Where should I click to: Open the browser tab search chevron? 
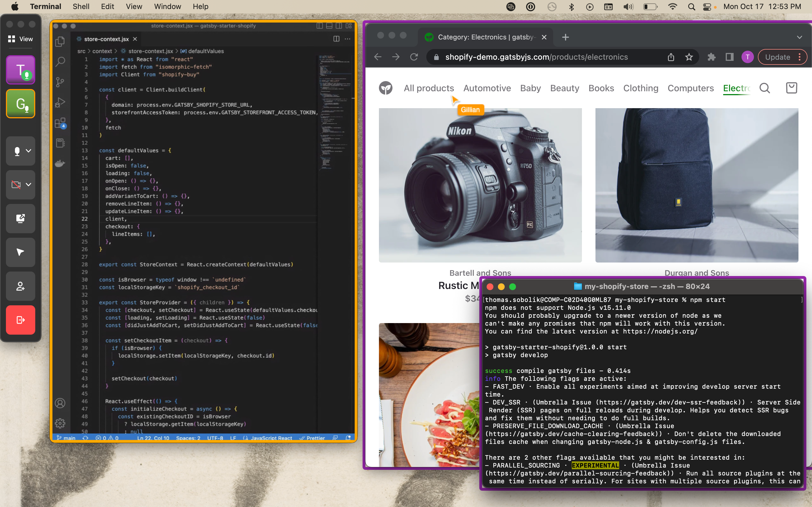pyautogui.click(x=800, y=37)
